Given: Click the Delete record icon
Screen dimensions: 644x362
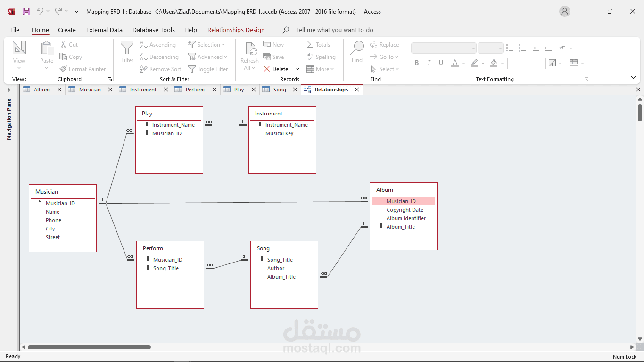Looking at the screenshot, I should (x=267, y=69).
